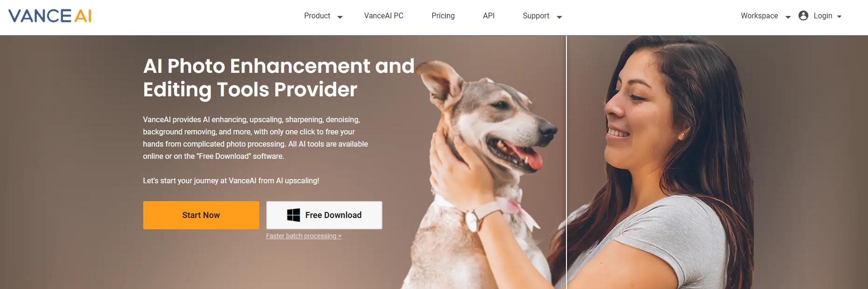This screenshot has height=289, width=868.
Task: Open the Product menu label
Action: click(317, 16)
